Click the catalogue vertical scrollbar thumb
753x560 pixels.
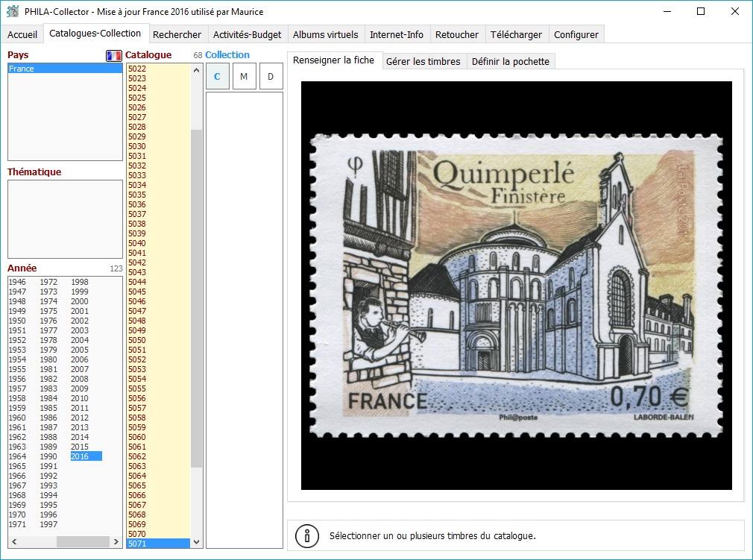coord(196,298)
